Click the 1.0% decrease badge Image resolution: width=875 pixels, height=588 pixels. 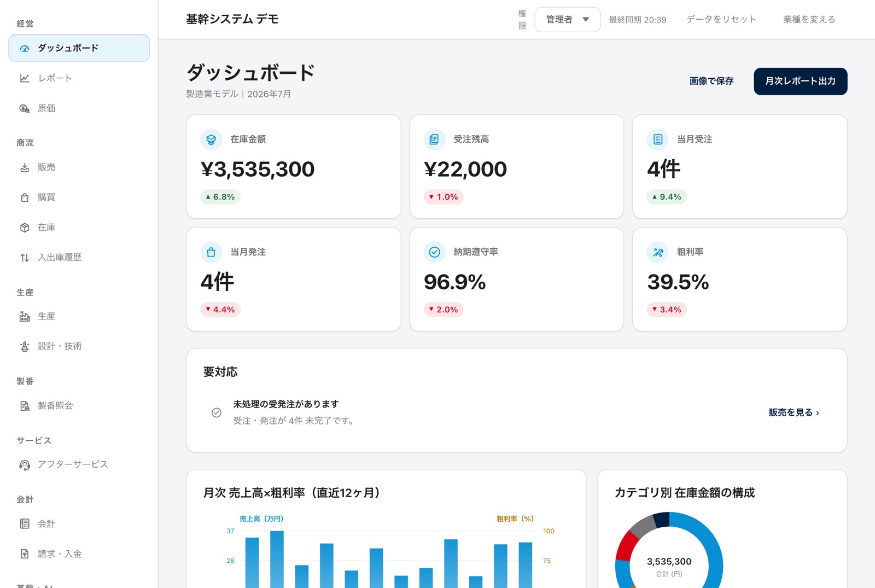pos(444,197)
